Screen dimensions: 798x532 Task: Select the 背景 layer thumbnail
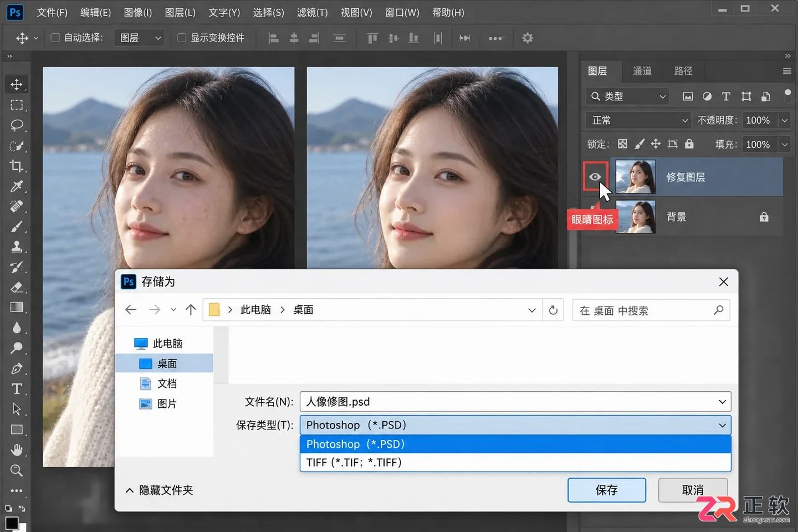(636, 217)
